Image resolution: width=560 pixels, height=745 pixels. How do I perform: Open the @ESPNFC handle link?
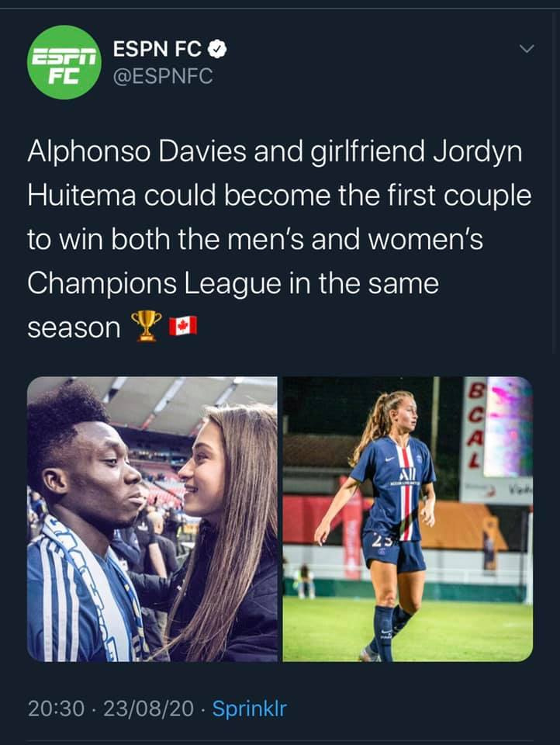[163, 76]
